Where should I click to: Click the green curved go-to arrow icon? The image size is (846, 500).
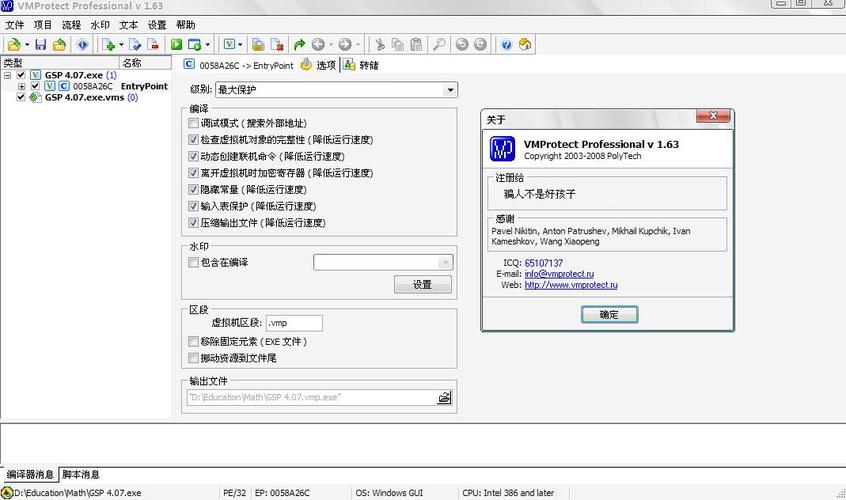coord(299,45)
